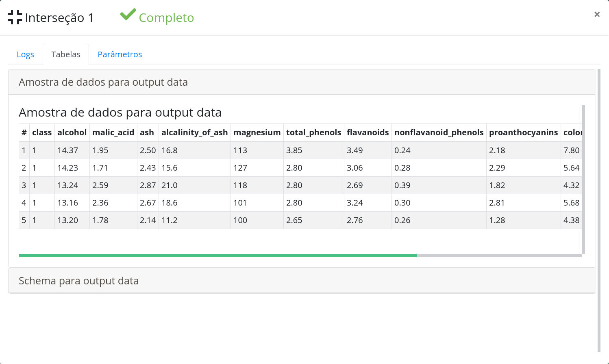The image size is (609, 364).
Task: Click color value 7.80
Action: 572,150
